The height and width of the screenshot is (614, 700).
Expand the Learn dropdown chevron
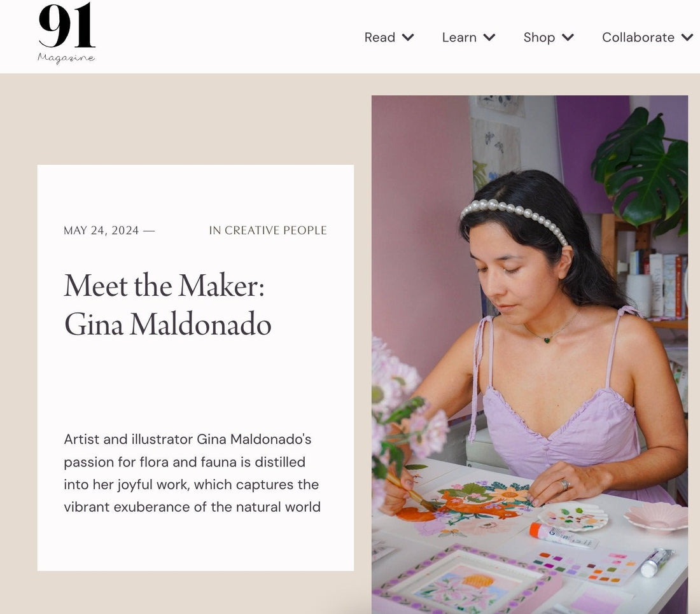click(x=489, y=38)
